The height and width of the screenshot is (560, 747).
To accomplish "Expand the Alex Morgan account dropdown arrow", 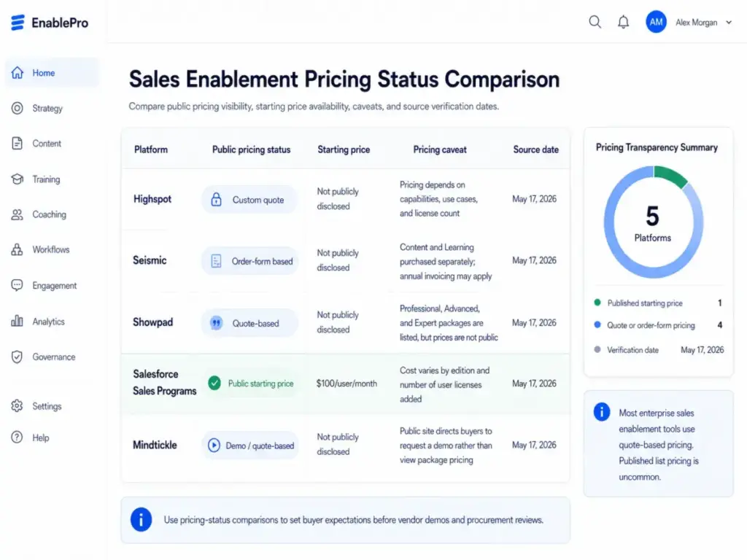I will pyautogui.click(x=729, y=23).
